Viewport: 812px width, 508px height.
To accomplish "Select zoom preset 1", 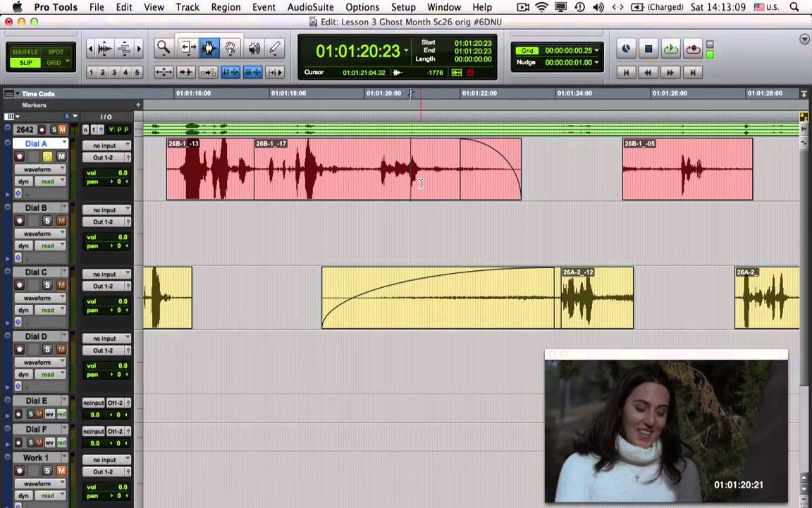I will click(92, 73).
